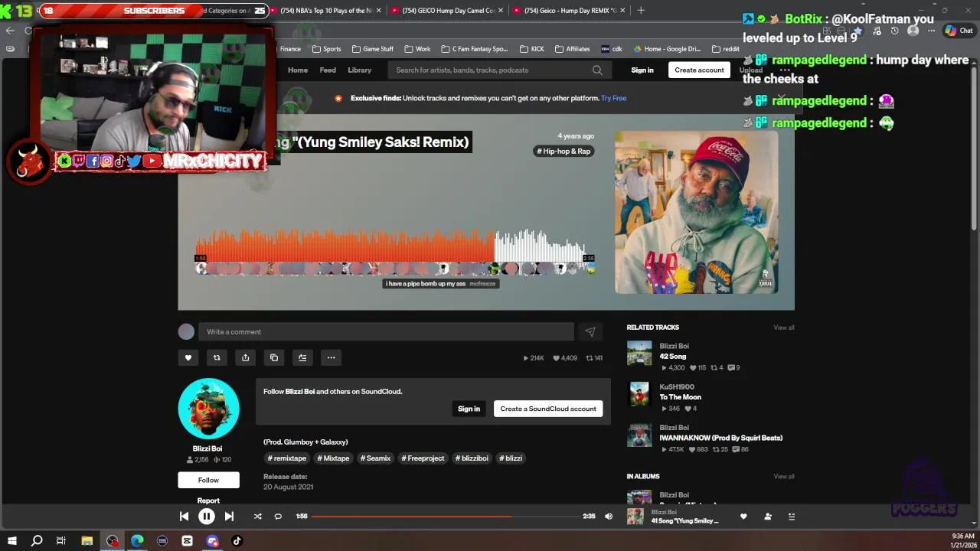Jump to a point in the orange waveform
The height and width of the screenshot is (551, 980).
click(345, 246)
